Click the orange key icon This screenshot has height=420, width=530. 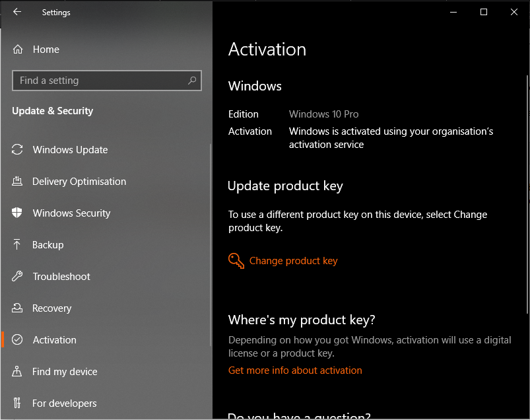click(236, 261)
